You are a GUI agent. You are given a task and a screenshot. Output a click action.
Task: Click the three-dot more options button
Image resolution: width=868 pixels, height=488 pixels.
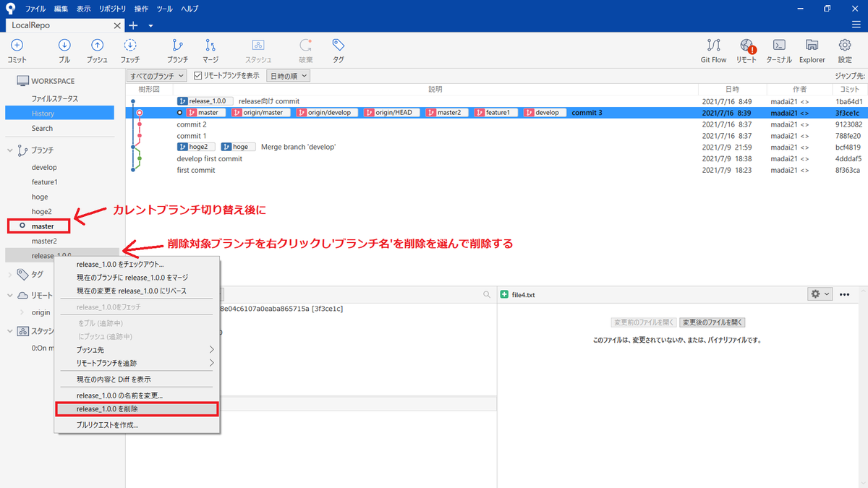844,294
